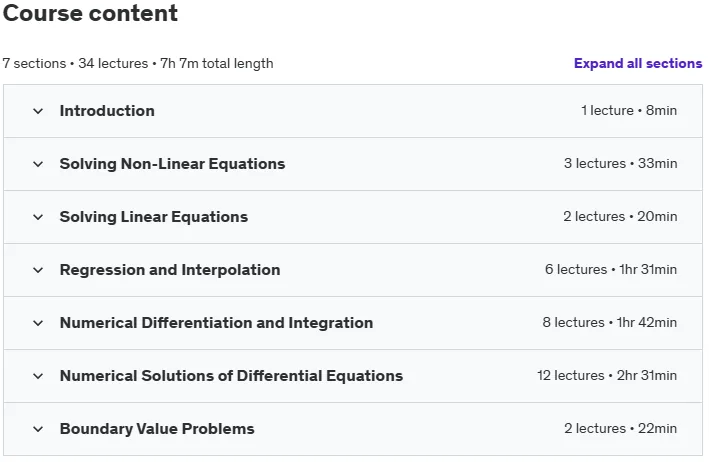Click the '12 lectures • 2hr 31min' label

click(607, 375)
